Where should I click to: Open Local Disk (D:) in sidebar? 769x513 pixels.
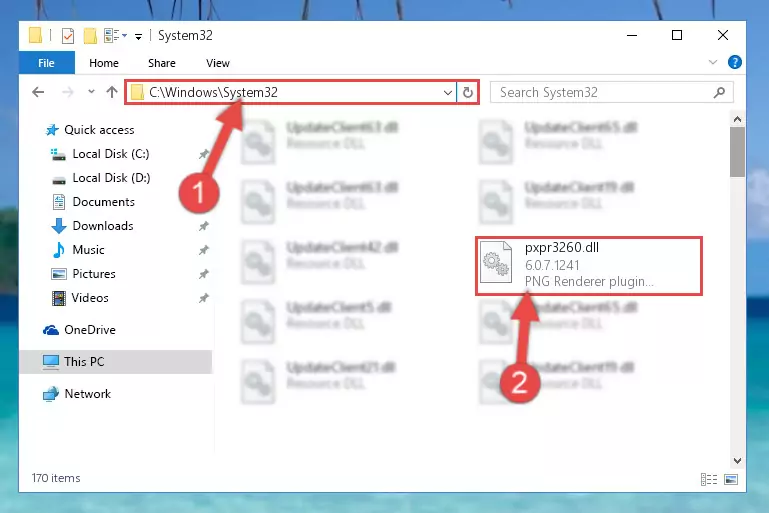pos(111,178)
